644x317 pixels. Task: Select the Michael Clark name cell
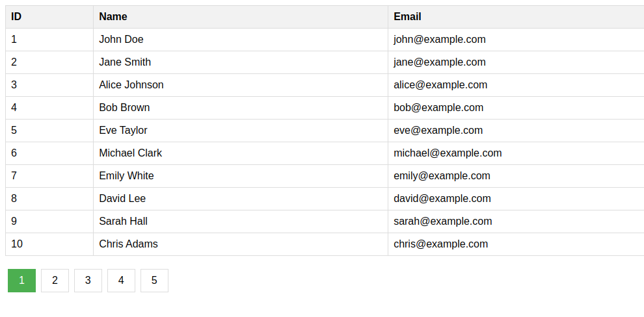coord(130,153)
